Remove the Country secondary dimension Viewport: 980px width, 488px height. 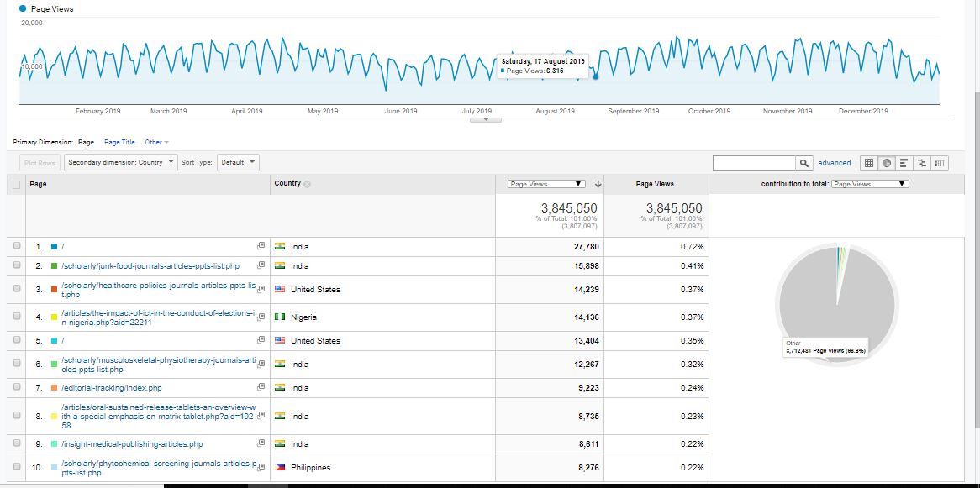[x=308, y=184]
